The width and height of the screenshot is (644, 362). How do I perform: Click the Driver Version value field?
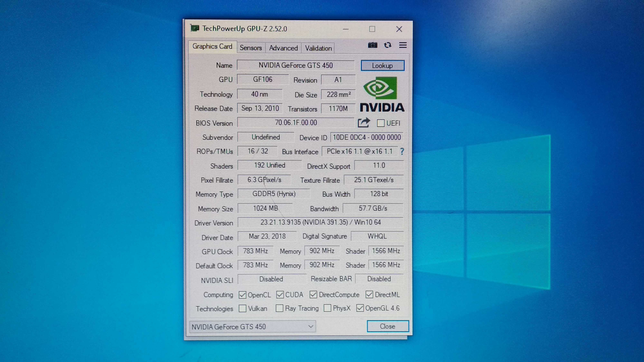(x=321, y=222)
